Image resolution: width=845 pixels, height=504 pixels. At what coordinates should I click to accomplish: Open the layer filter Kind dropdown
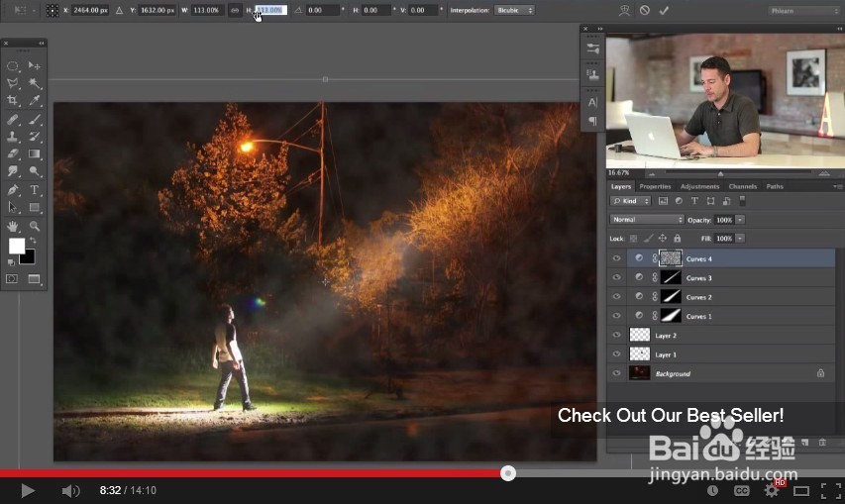click(630, 201)
